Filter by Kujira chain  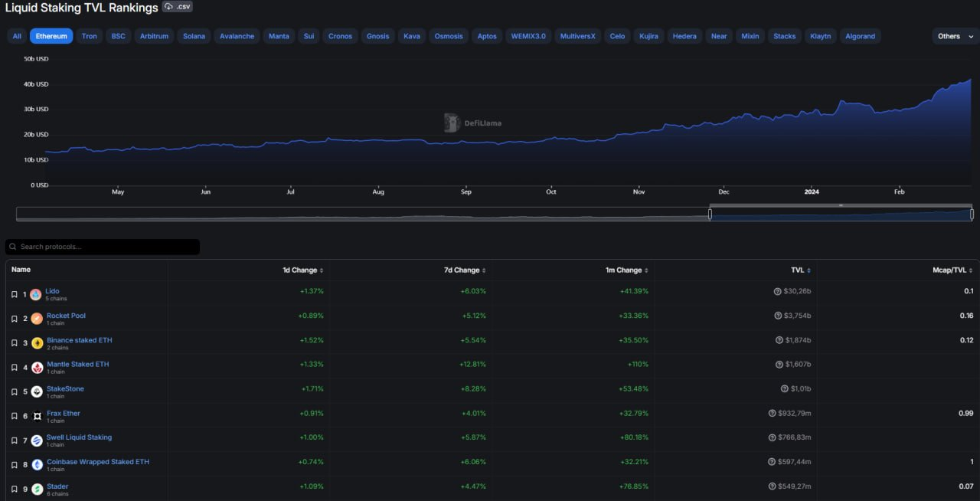point(648,36)
